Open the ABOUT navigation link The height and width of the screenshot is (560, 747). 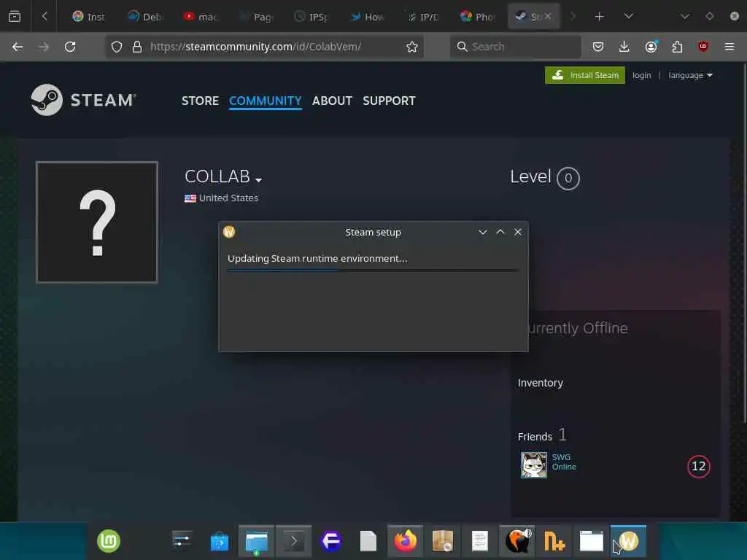pos(332,101)
